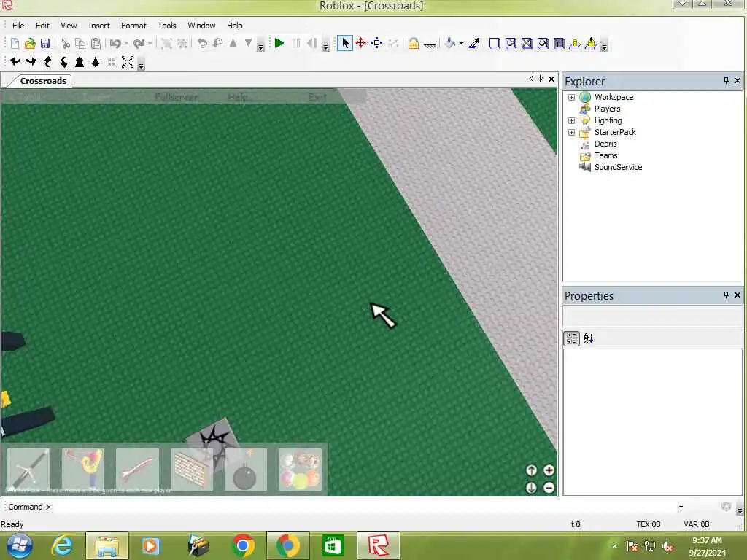Click the flat surface tool icon
Viewport: 747px width, 560px height.
tap(430, 44)
